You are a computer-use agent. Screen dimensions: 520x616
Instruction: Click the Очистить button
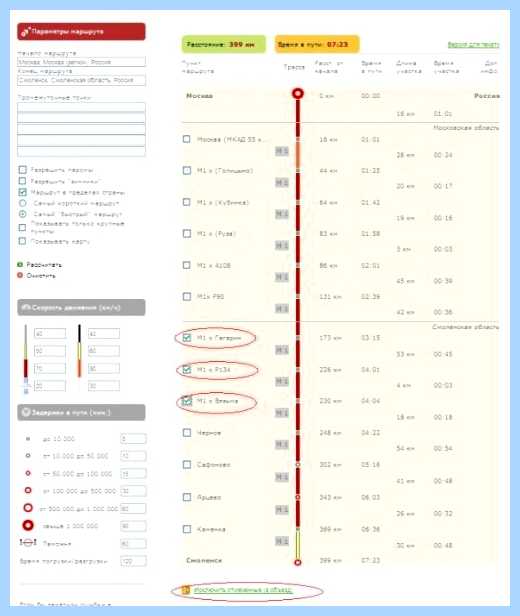click(x=36, y=276)
